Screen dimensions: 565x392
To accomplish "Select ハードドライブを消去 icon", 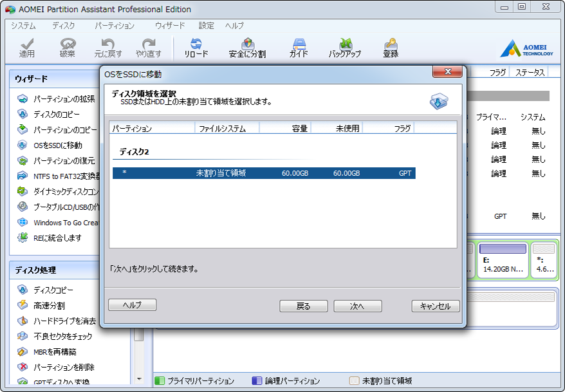I will (x=23, y=321).
